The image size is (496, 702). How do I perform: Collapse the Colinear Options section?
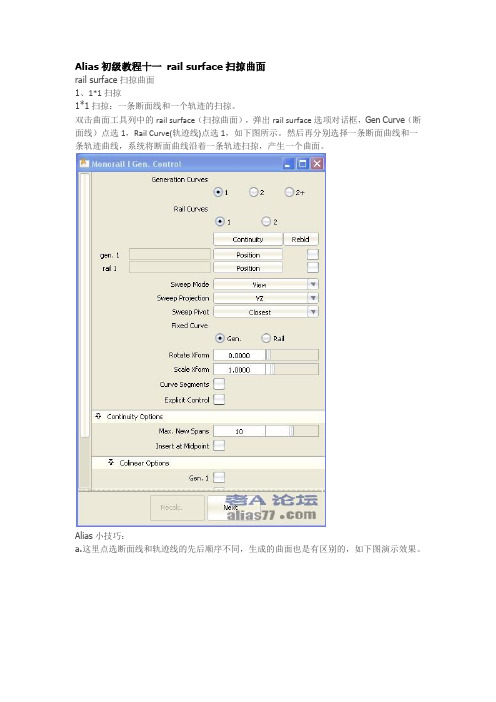111,462
